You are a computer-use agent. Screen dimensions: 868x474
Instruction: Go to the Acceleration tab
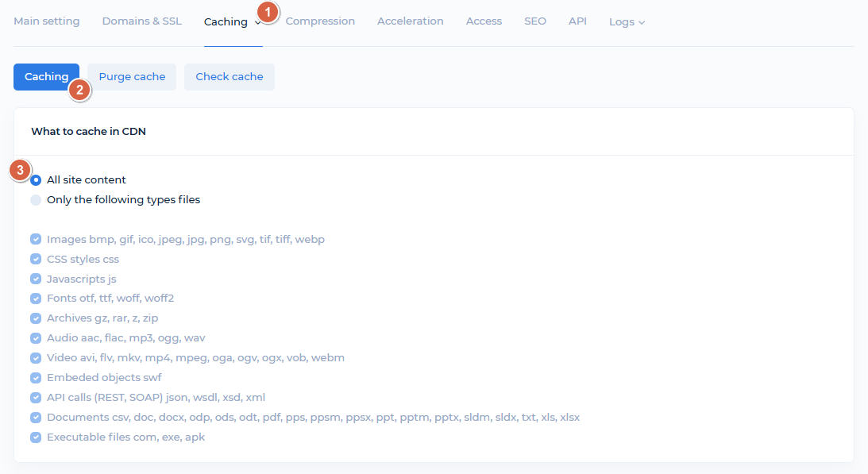410,21
